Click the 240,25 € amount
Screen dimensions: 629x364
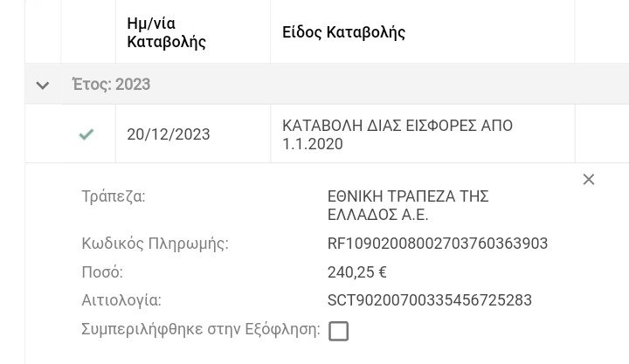tap(357, 272)
